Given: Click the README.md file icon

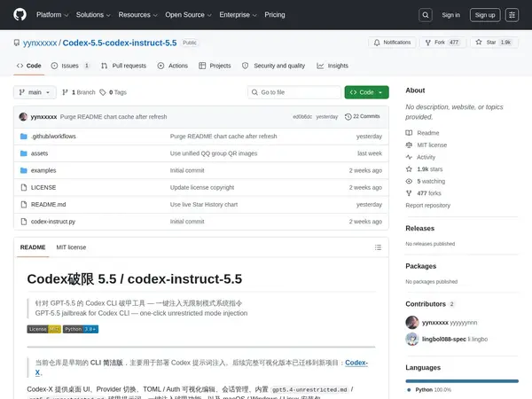Looking at the screenshot, I should click(23, 204).
